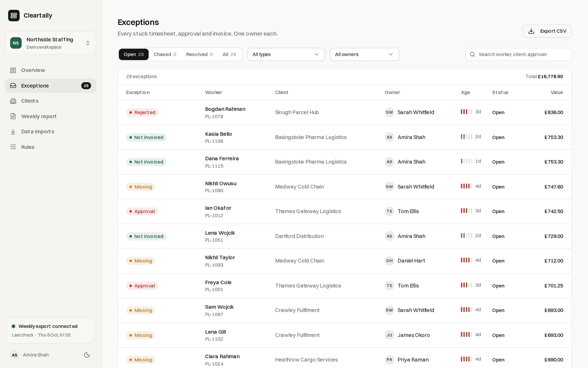Open the All owners dropdown
This screenshot has height=368, width=588.
[x=365, y=55]
